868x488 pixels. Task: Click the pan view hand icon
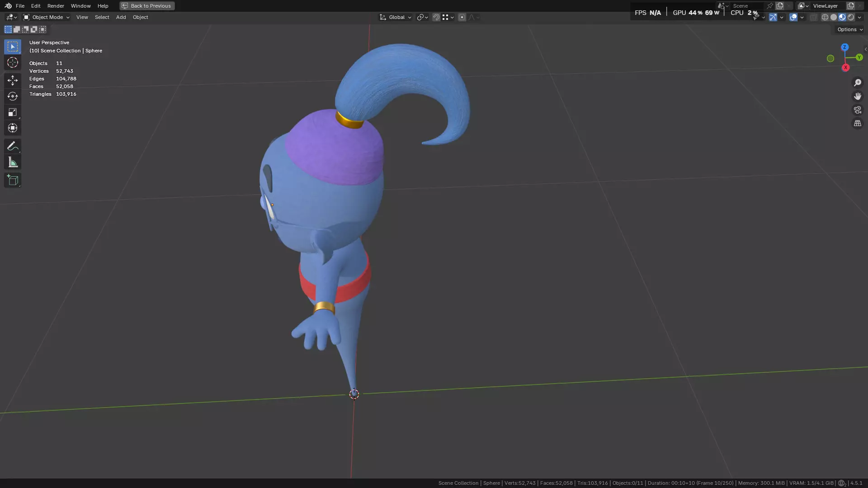pos(858,96)
